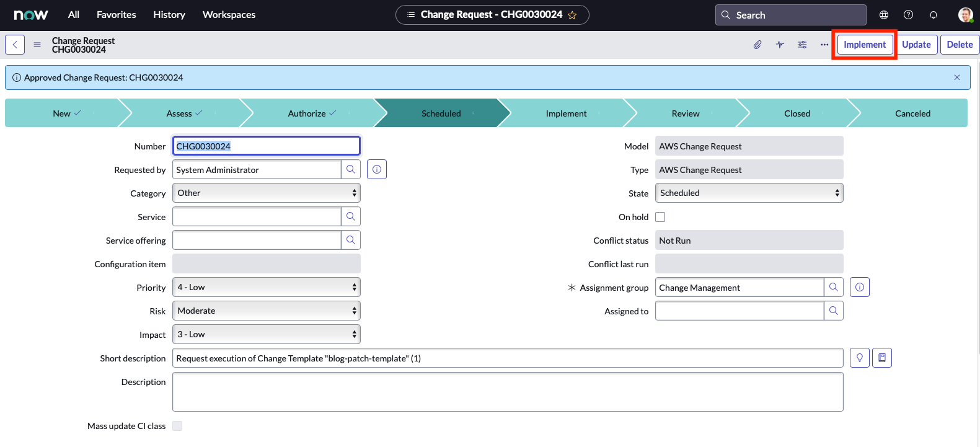Open the Favorites menu
The image size is (980, 447).
(117, 15)
